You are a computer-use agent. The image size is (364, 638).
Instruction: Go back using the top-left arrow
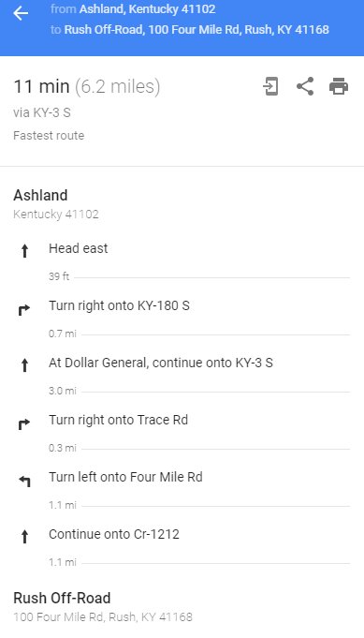(x=21, y=13)
